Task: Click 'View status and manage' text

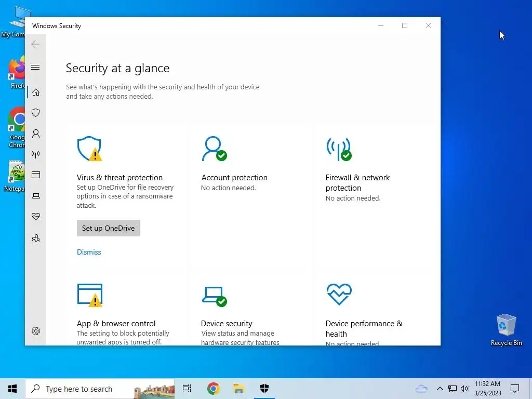Action: pos(237,333)
